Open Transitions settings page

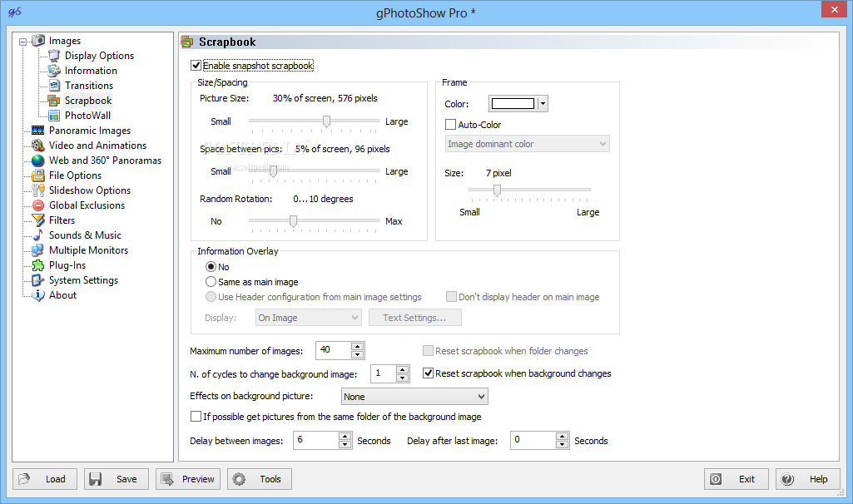coord(89,86)
